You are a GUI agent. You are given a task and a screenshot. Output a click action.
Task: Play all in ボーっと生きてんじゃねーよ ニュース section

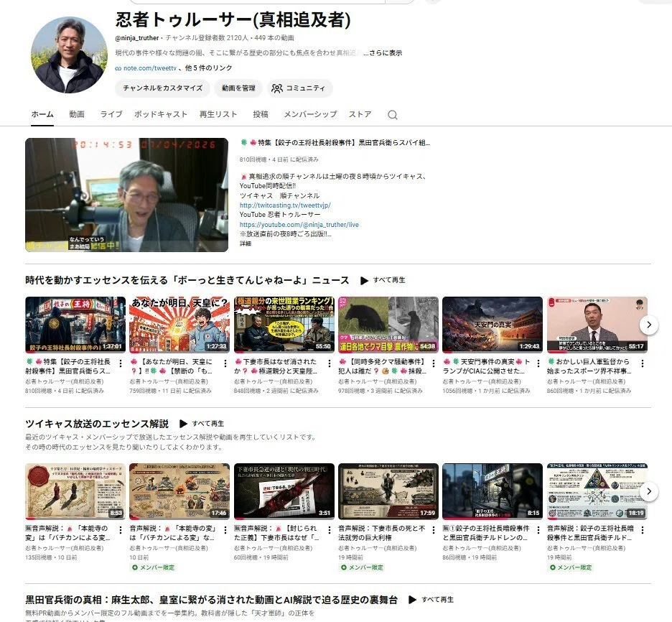[x=383, y=280]
